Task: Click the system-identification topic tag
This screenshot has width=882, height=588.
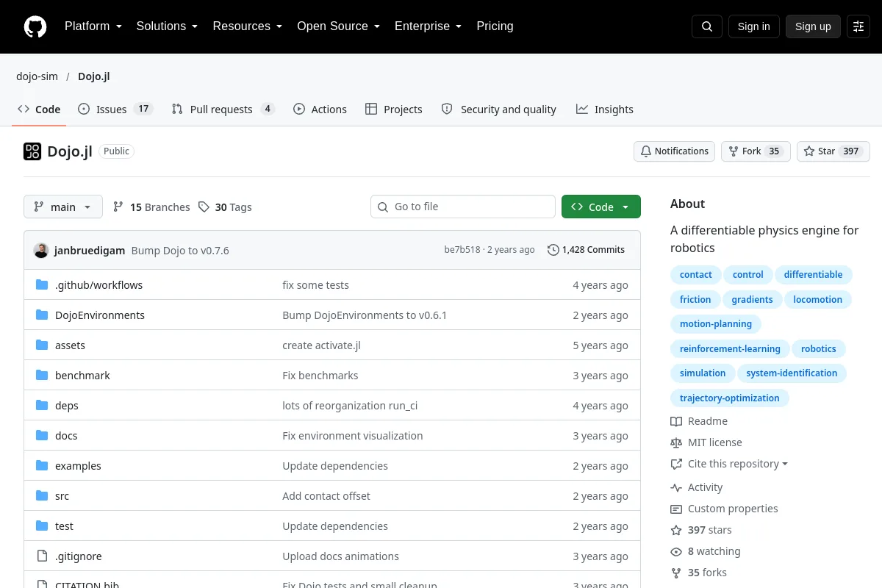Action: (792, 373)
